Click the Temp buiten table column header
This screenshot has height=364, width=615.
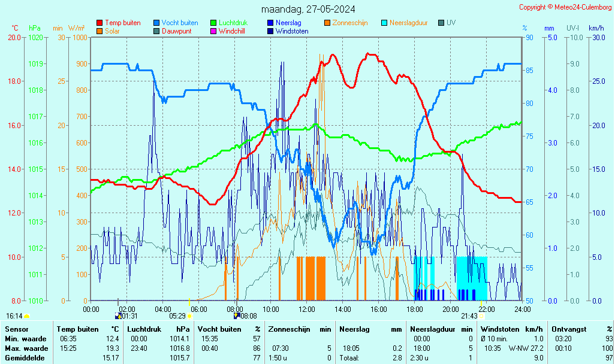(x=78, y=329)
